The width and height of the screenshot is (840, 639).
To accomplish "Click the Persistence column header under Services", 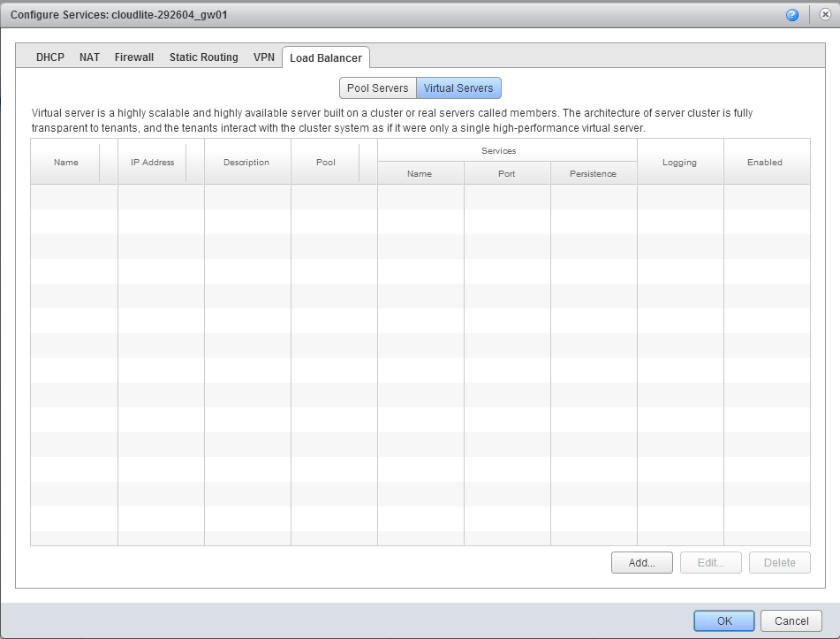I will coord(593,173).
